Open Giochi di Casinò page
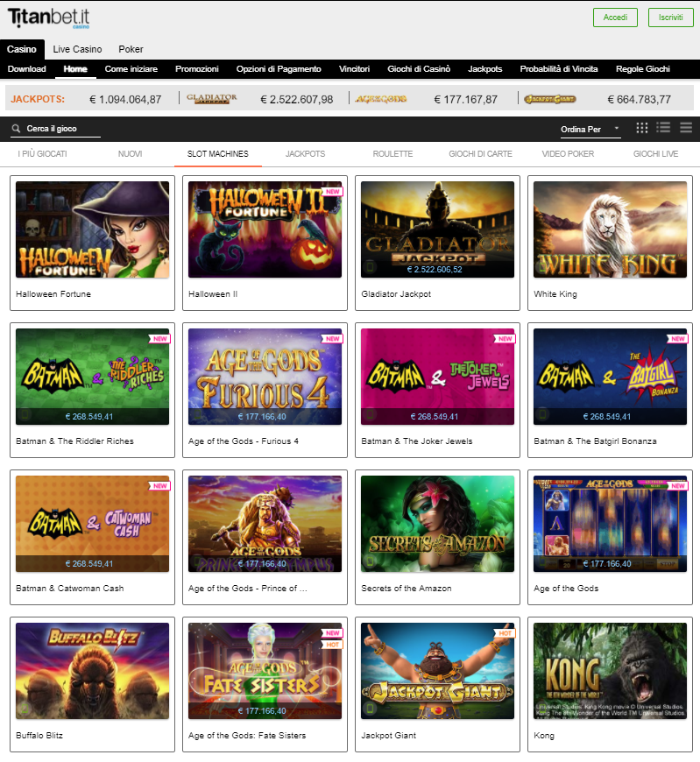Viewport: 700px width, 762px height. (419, 69)
